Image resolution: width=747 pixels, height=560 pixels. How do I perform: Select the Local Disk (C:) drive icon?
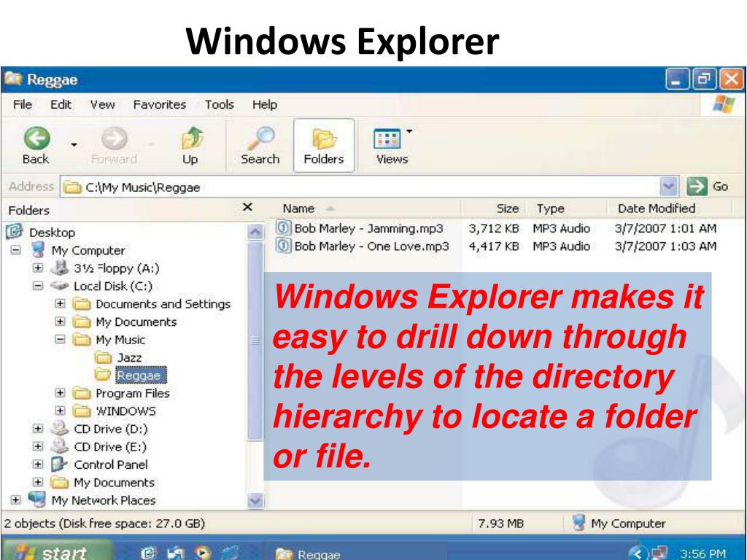[x=60, y=286]
